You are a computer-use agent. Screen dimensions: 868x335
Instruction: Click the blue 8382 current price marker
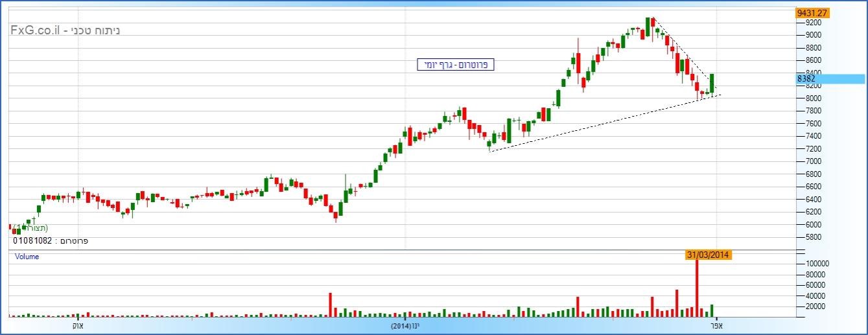(x=830, y=79)
